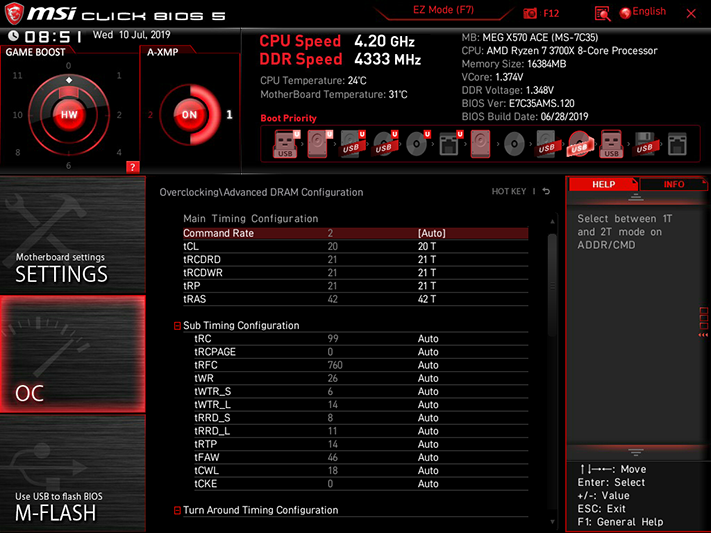Viewport: 711px width, 533px height.
Task: Open the HOT KEY list
Action: [509, 191]
